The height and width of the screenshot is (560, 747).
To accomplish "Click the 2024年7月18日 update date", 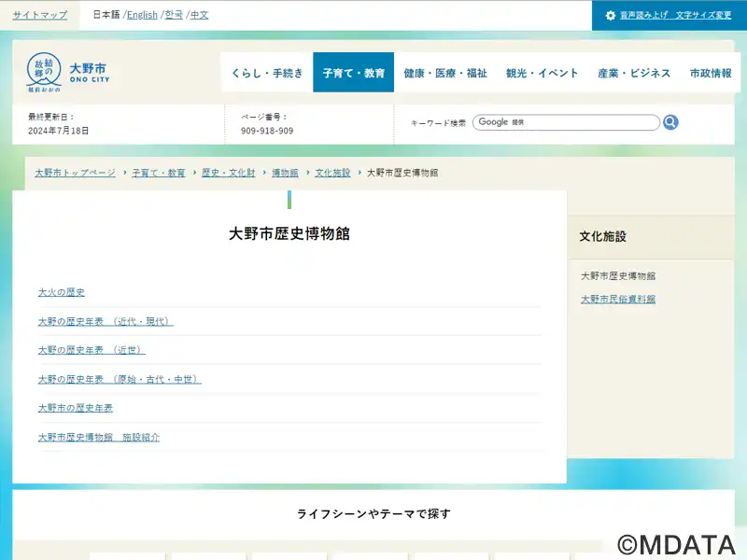I will coord(58,131).
